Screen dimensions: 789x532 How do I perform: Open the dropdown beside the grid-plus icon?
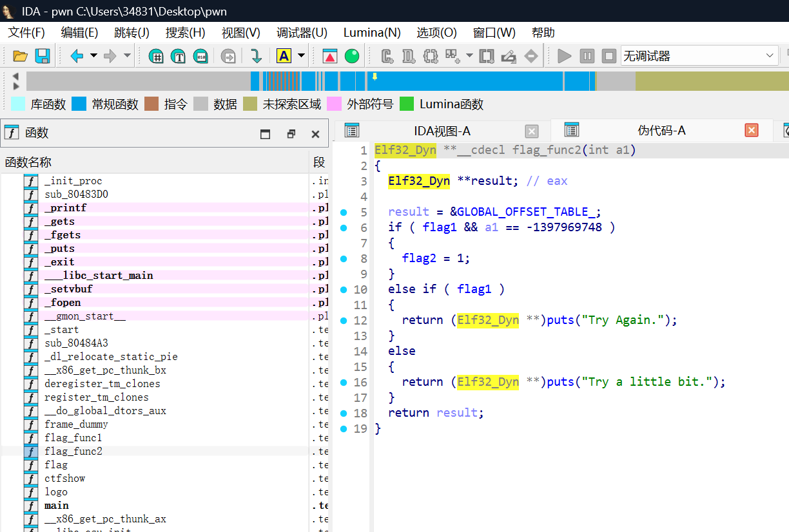pos(469,56)
